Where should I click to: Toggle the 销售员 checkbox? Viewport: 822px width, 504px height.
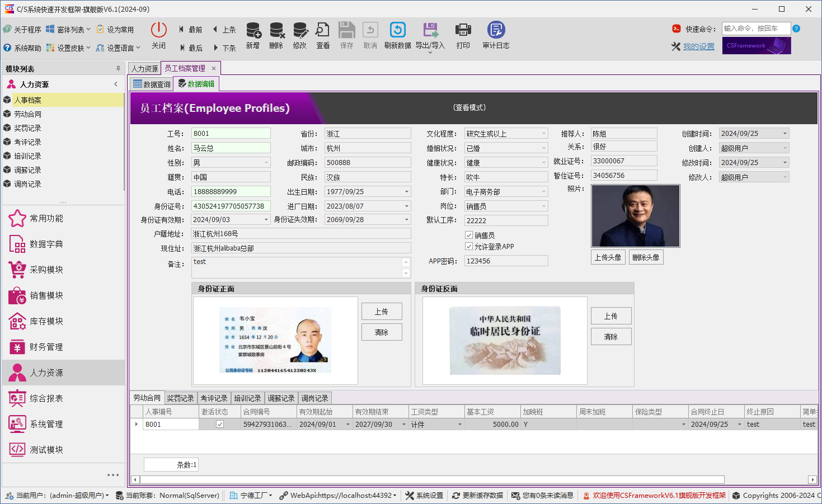point(469,235)
